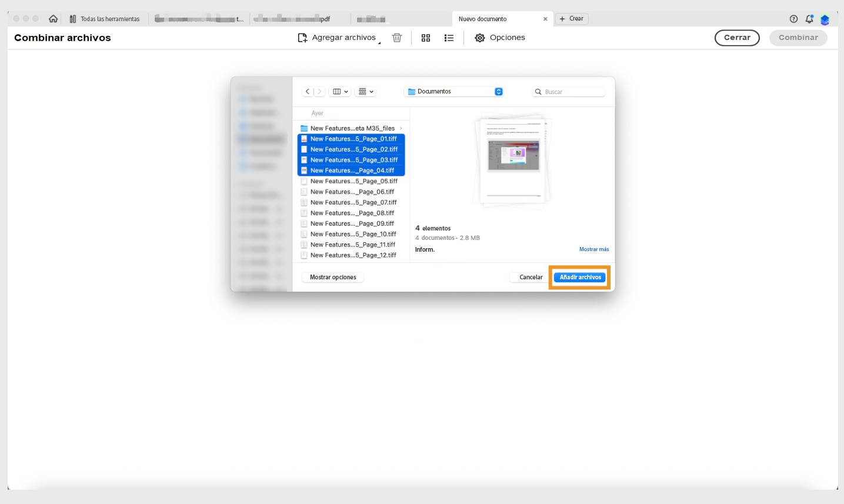Click the Inform. label in preview
Screen dimensions: 844x504
pos(425,249)
